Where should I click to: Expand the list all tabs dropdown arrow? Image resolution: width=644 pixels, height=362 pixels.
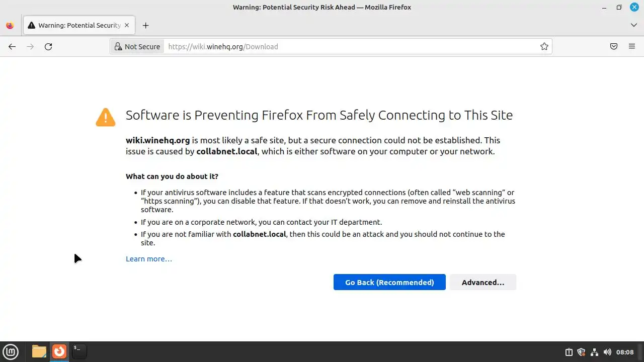633,25
